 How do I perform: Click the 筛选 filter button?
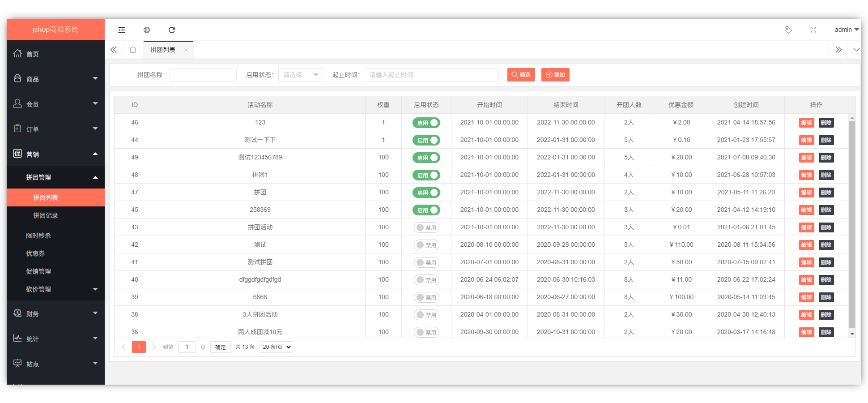coord(521,75)
